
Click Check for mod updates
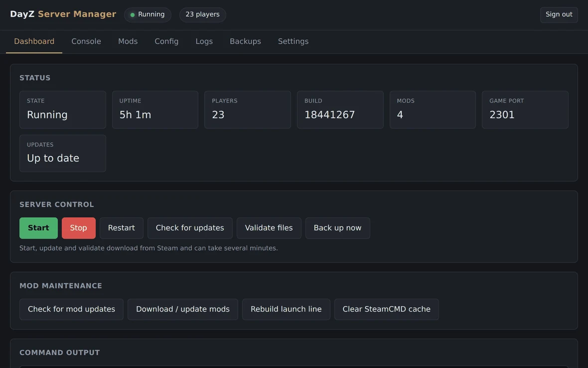coord(71,310)
